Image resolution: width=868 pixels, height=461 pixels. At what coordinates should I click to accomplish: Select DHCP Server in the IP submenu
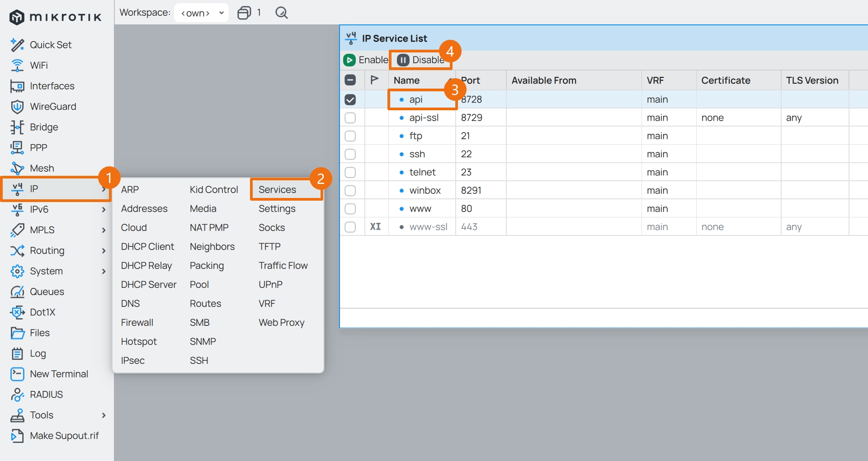[x=149, y=285]
